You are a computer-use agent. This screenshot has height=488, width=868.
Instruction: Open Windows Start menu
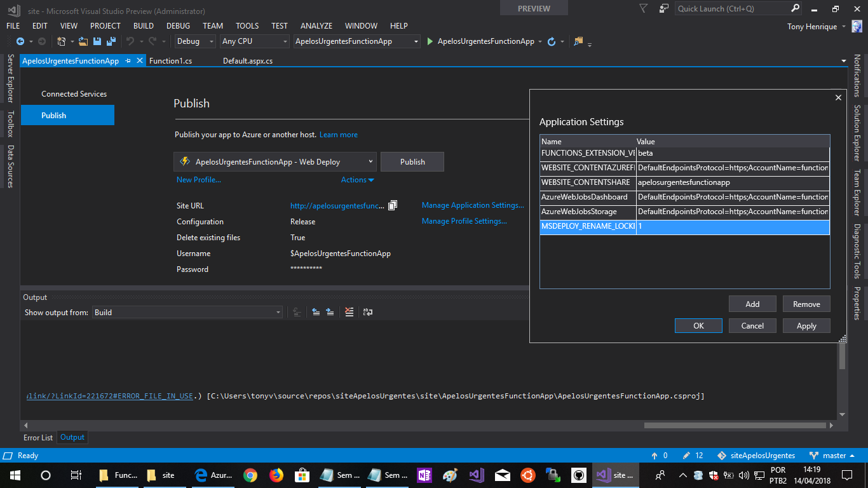(15, 475)
